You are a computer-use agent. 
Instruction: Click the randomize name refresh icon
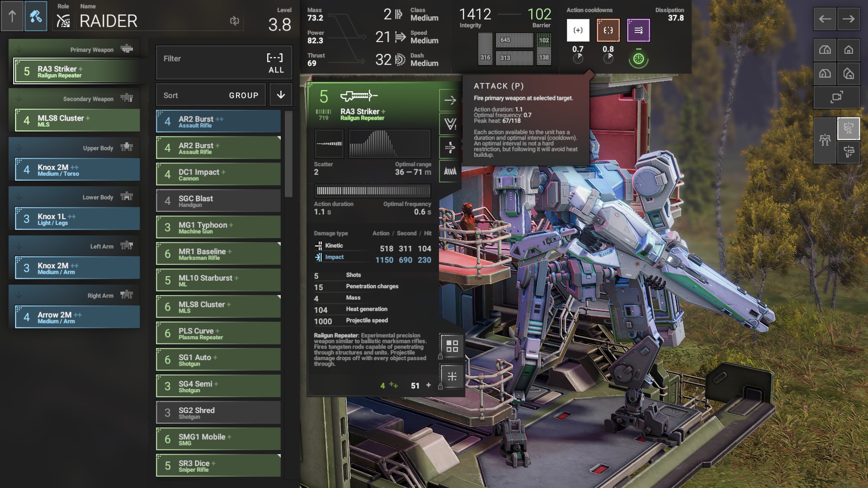point(234,21)
